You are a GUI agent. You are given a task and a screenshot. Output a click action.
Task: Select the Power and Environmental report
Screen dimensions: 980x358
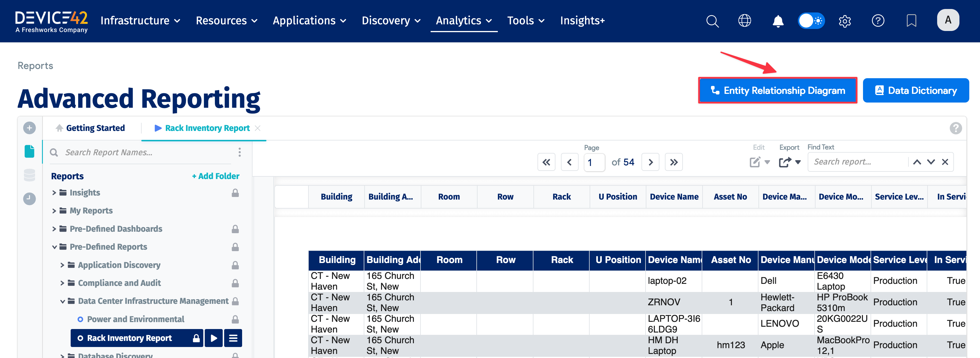tap(136, 319)
